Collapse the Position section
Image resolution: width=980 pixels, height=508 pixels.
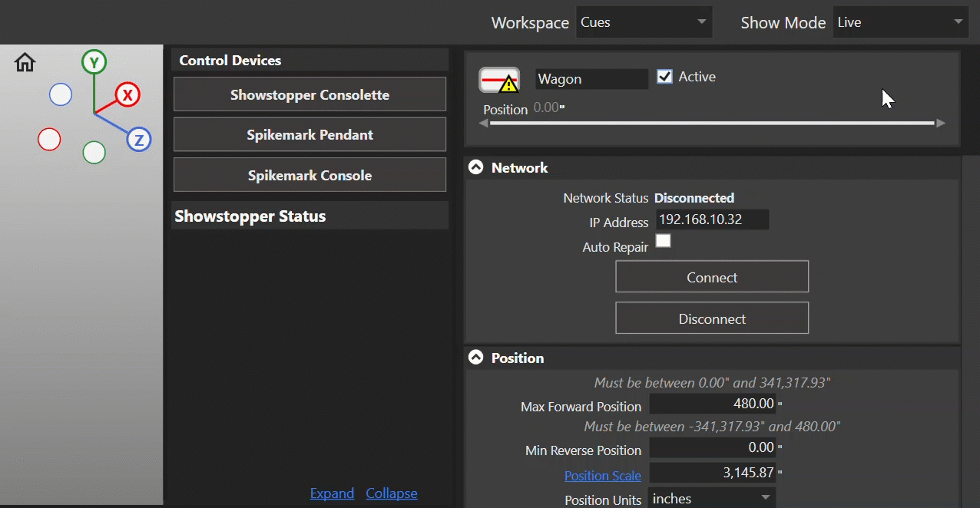point(476,358)
